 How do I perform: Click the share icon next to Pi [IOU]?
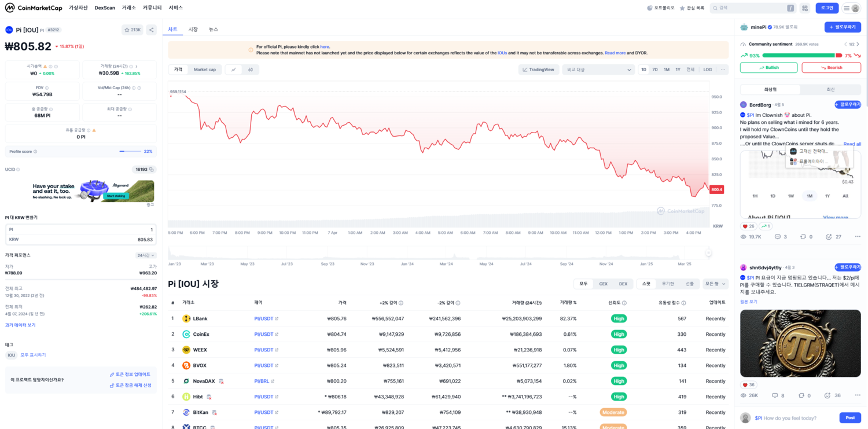[151, 30]
